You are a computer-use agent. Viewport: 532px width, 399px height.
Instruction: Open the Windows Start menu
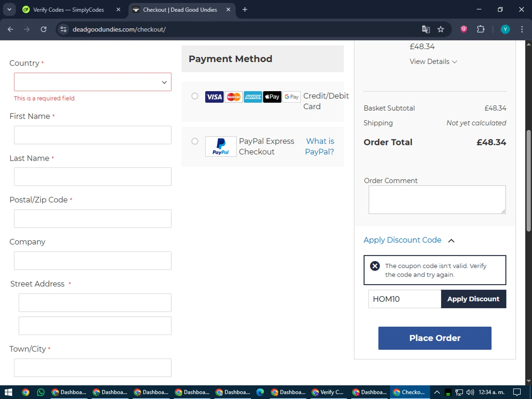point(9,392)
